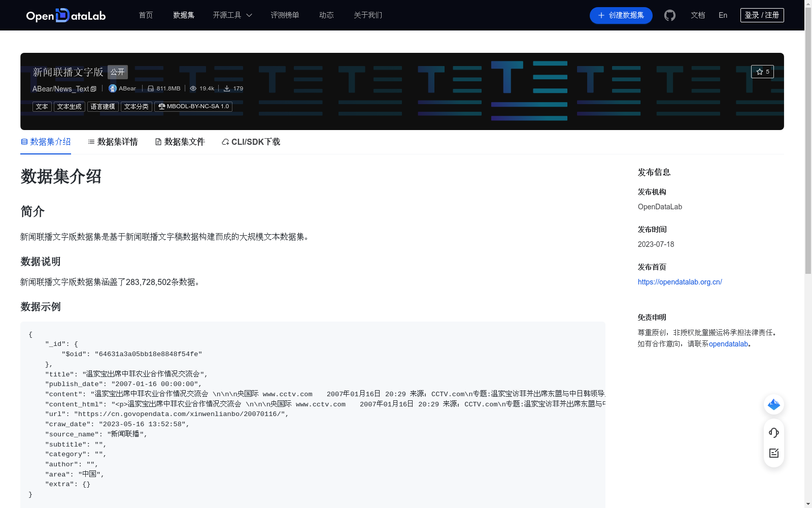Click the MBODL-BY-NC-SA 1.0 license tag
Image resolution: width=812 pixels, height=508 pixels.
[193, 107]
